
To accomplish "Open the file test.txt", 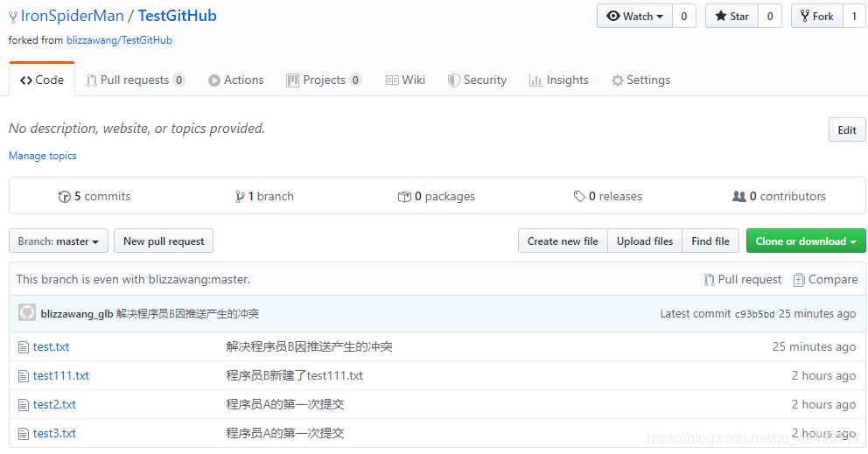I will tap(51, 346).
